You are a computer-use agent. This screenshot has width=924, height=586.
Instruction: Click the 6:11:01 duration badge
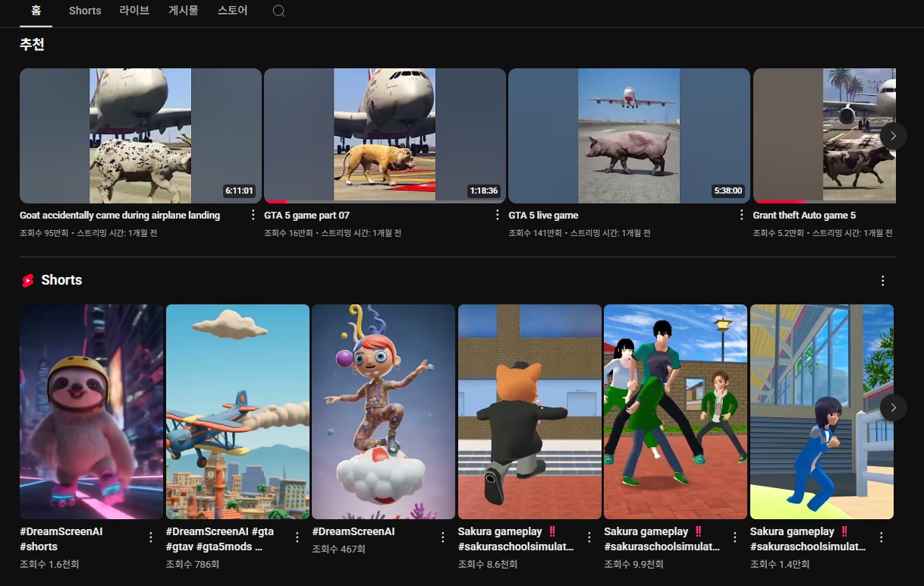[x=239, y=191]
